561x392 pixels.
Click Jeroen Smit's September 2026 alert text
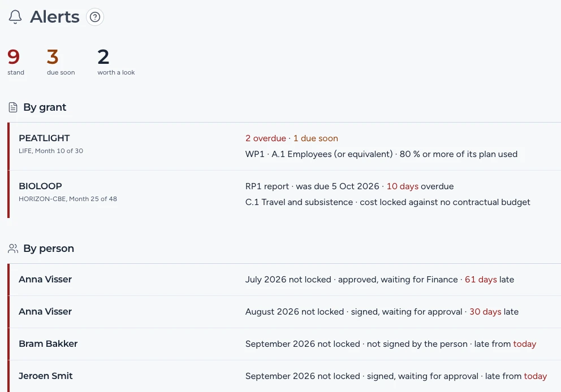click(396, 376)
